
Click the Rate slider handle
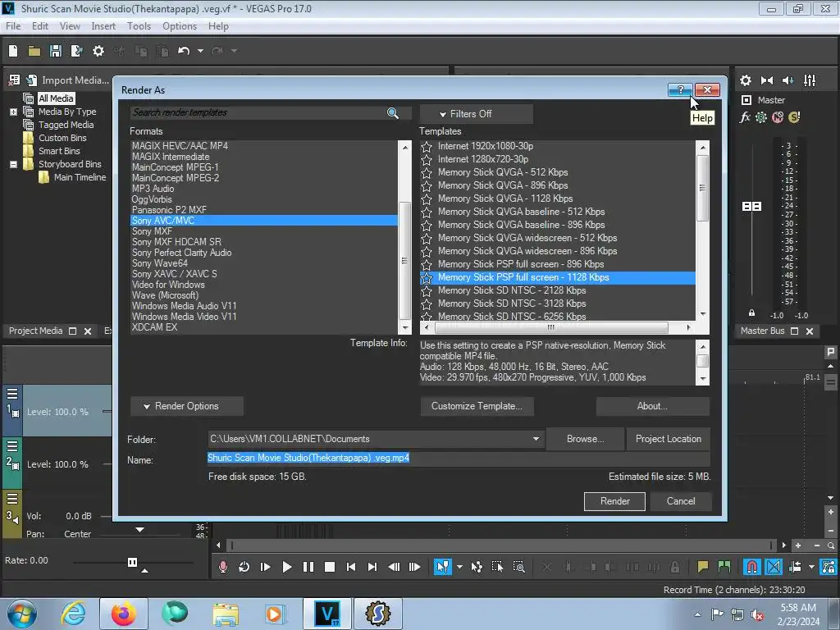point(132,562)
